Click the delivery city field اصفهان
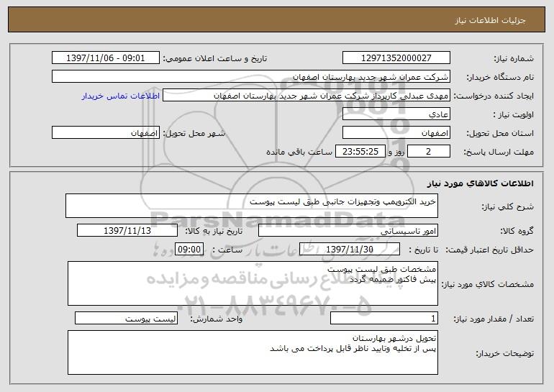554x392 pixels. [x=106, y=133]
